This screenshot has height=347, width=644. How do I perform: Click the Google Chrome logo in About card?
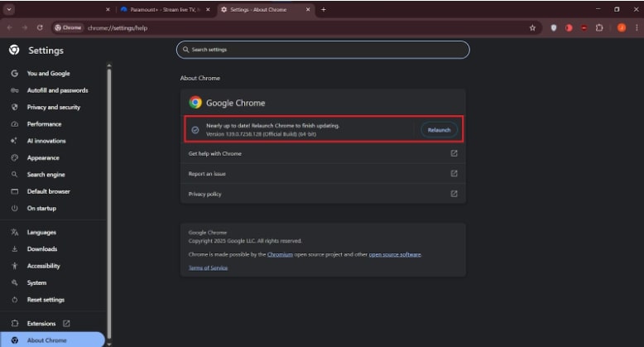pos(195,103)
